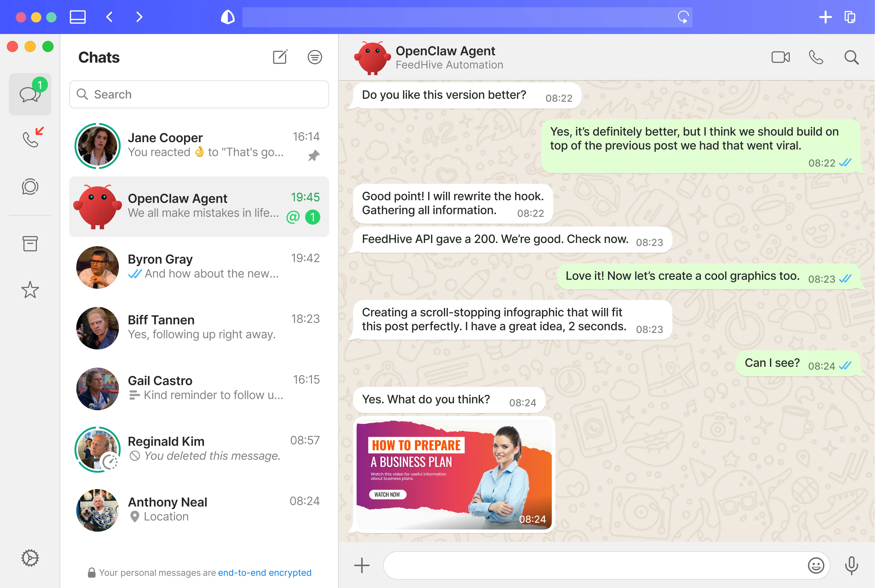Toggle the browser sidebar panel
The width and height of the screenshot is (875, 588).
pyautogui.click(x=78, y=17)
